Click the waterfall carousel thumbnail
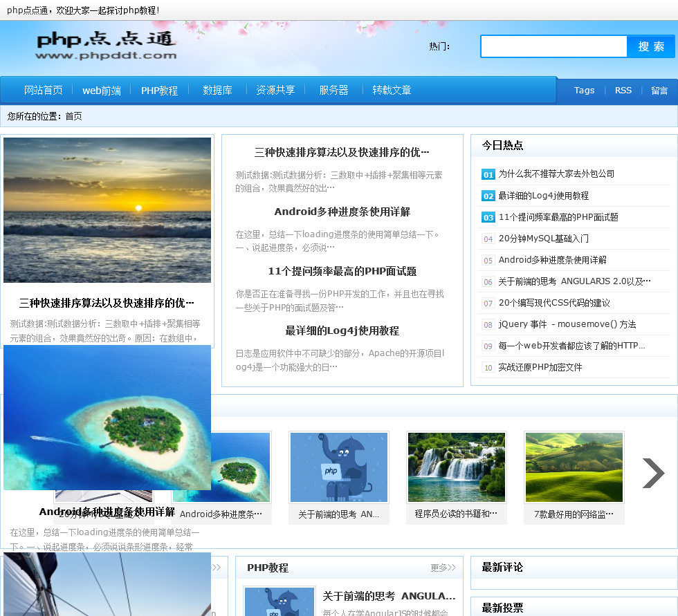The image size is (678, 616). pyautogui.click(x=457, y=467)
